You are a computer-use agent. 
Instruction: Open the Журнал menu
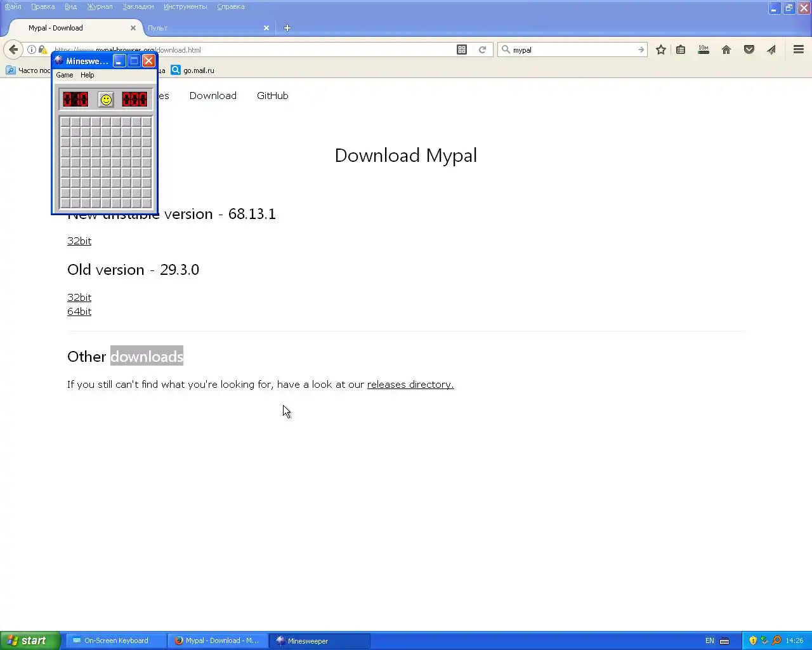point(100,6)
